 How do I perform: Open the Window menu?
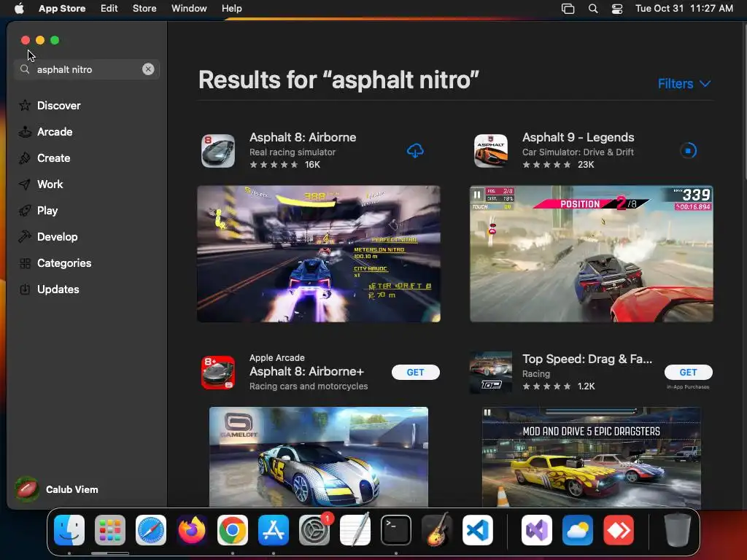point(189,9)
